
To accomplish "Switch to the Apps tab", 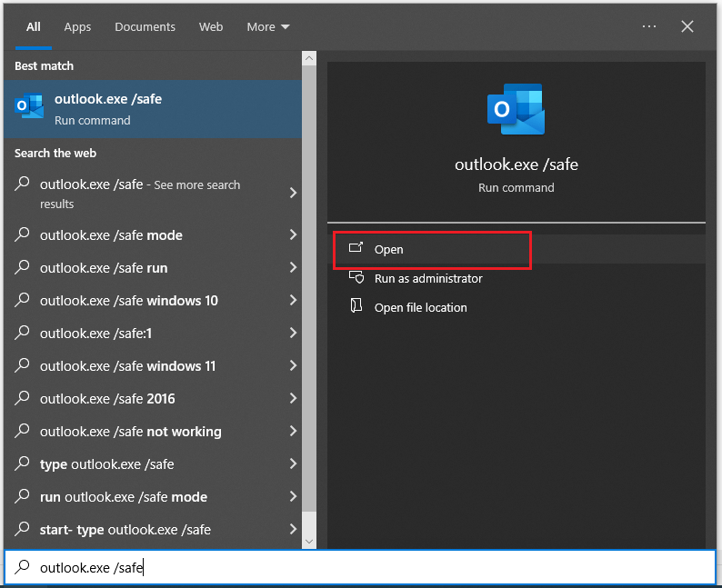I will click(77, 27).
